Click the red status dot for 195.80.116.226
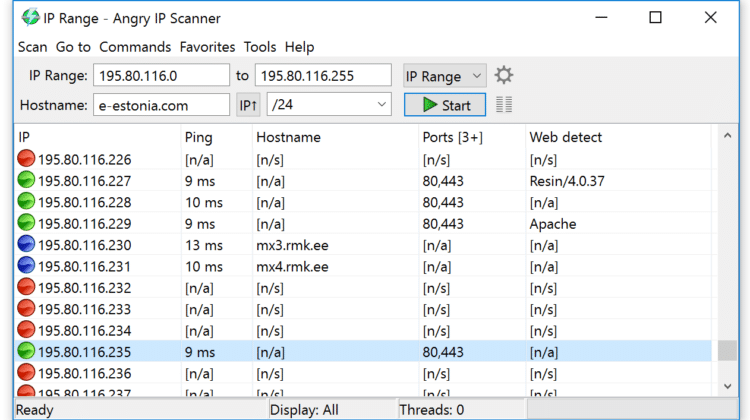Viewport: 750px width, 420px height. [26, 159]
